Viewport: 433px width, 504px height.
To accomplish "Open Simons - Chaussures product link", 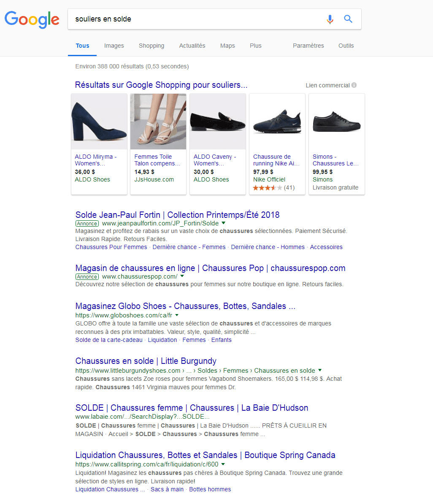I will 335,160.
